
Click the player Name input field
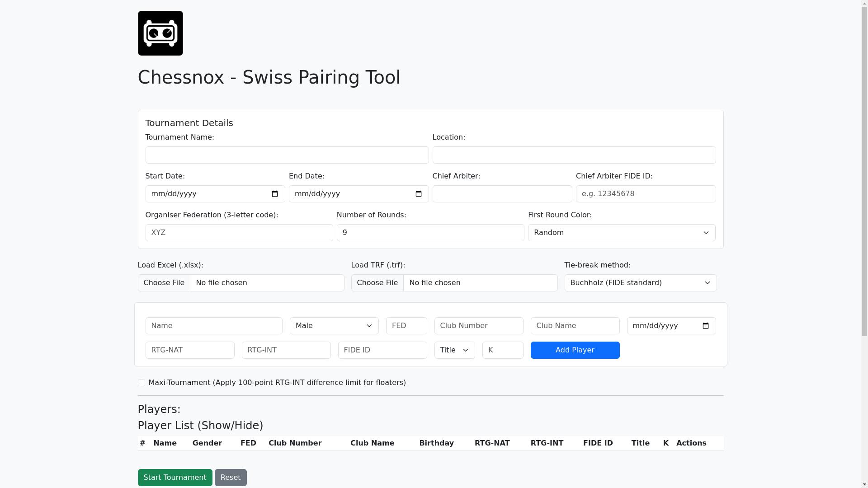pos(214,326)
